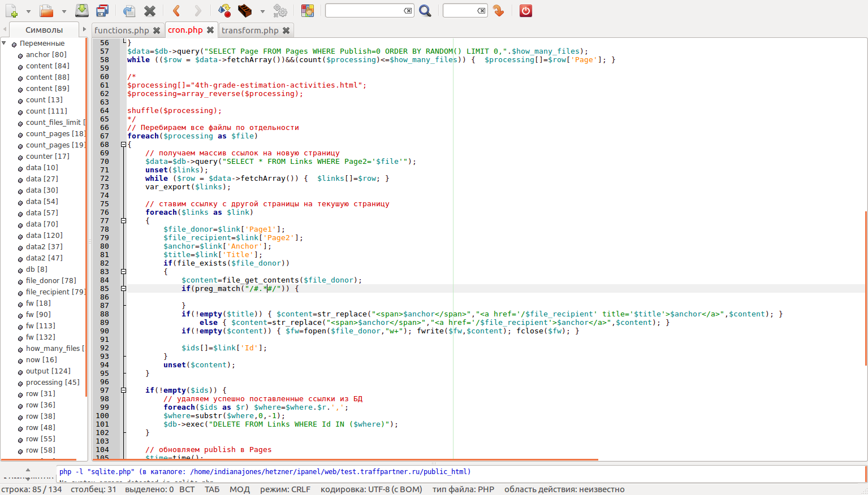Click the Execute gears icon
The width and height of the screenshot is (868, 495).
pyautogui.click(x=280, y=11)
